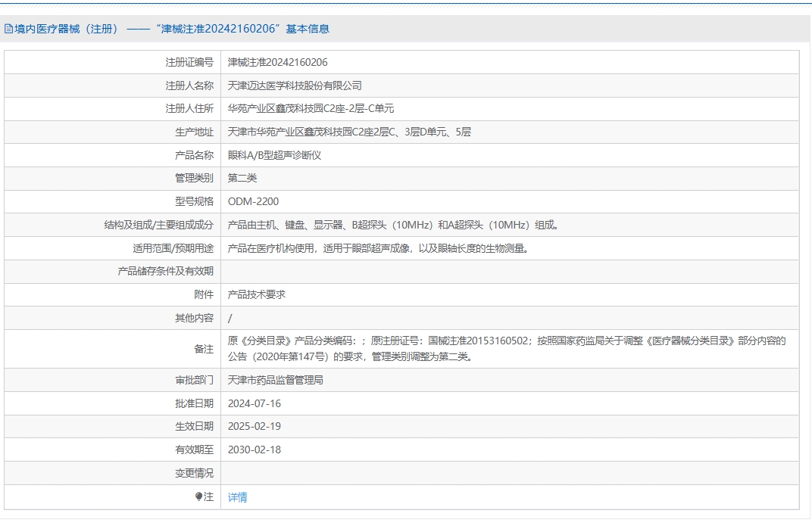The height and width of the screenshot is (532, 812).
Task: Click the 生效日期 label
Action: pyautogui.click(x=194, y=426)
